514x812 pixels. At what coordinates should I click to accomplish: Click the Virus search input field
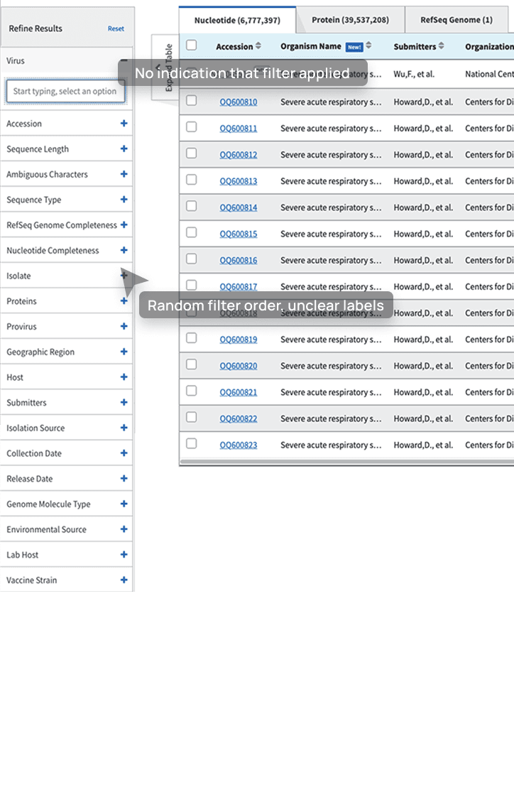tap(65, 91)
